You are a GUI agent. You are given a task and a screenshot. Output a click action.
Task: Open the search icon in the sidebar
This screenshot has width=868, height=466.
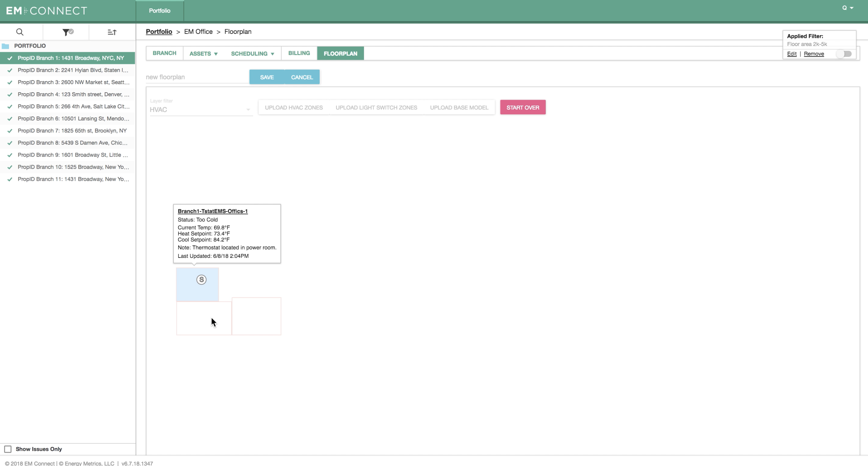[x=20, y=32]
